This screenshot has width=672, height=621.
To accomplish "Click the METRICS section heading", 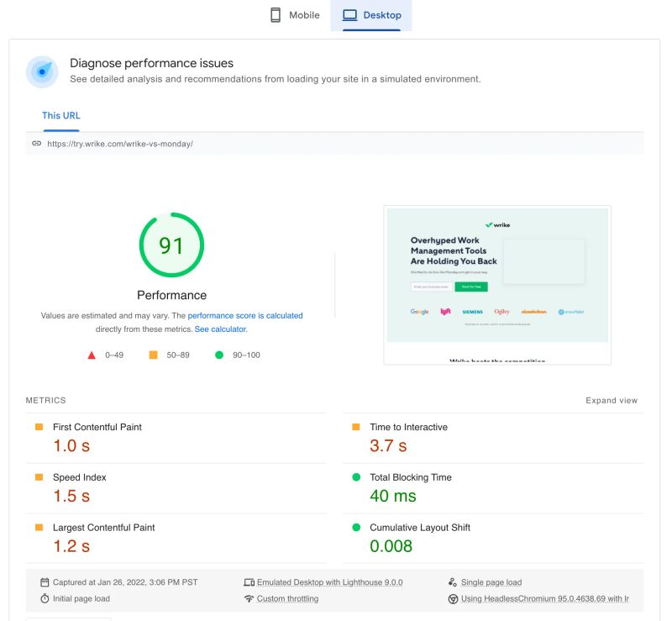I will click(46, 400).
